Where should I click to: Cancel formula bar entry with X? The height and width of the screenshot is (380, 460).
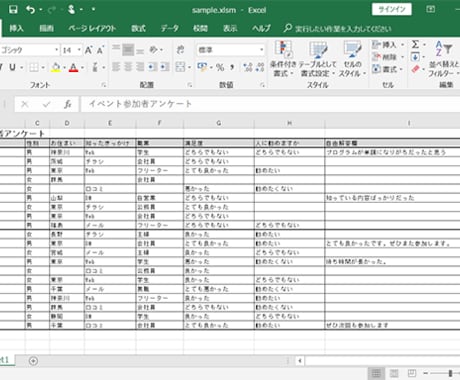click(24, 104)
